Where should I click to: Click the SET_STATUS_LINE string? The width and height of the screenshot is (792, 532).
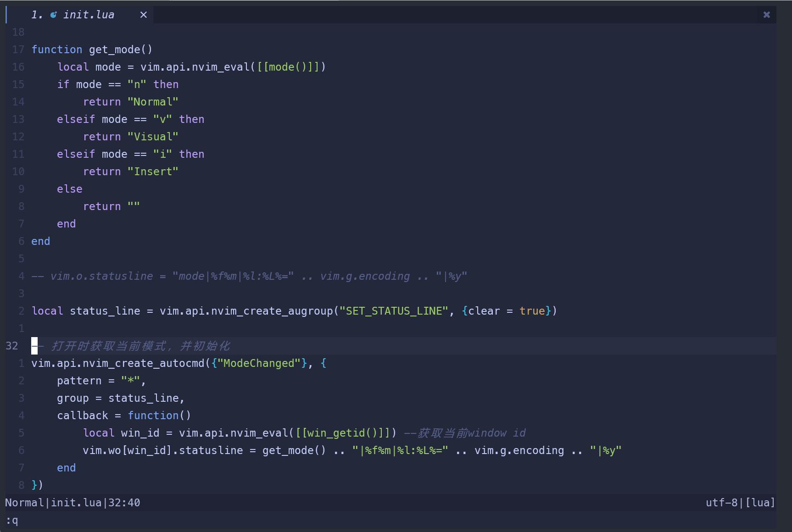pos(394,311)
